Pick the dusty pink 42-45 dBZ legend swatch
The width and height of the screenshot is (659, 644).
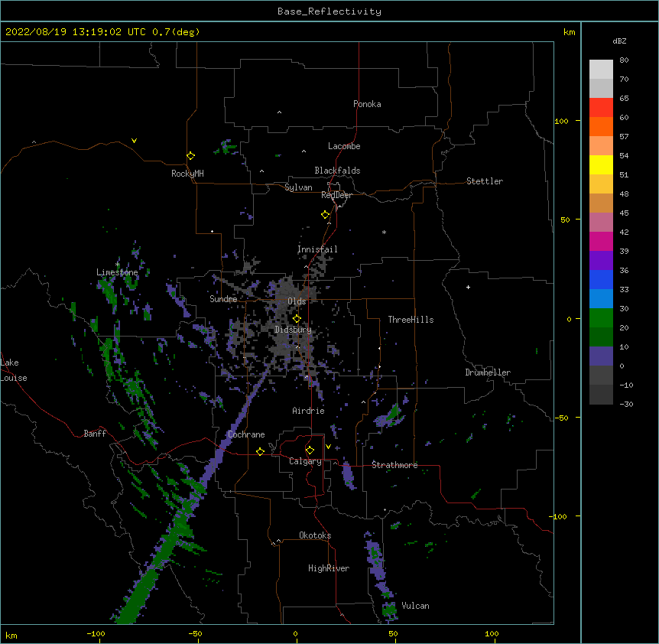(x=601, y=222)
